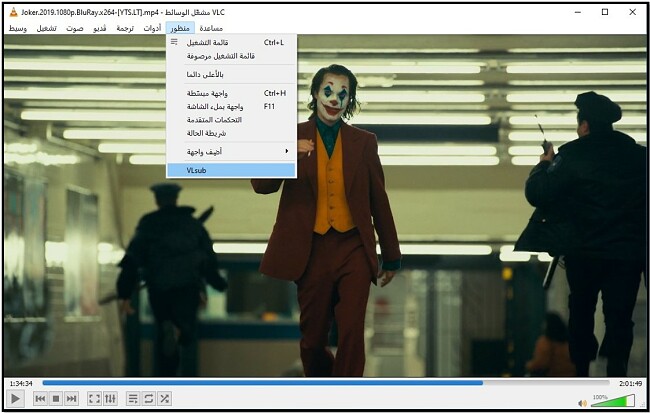
Task: Toggle shuffle random icon
Action: pos(164,399)
